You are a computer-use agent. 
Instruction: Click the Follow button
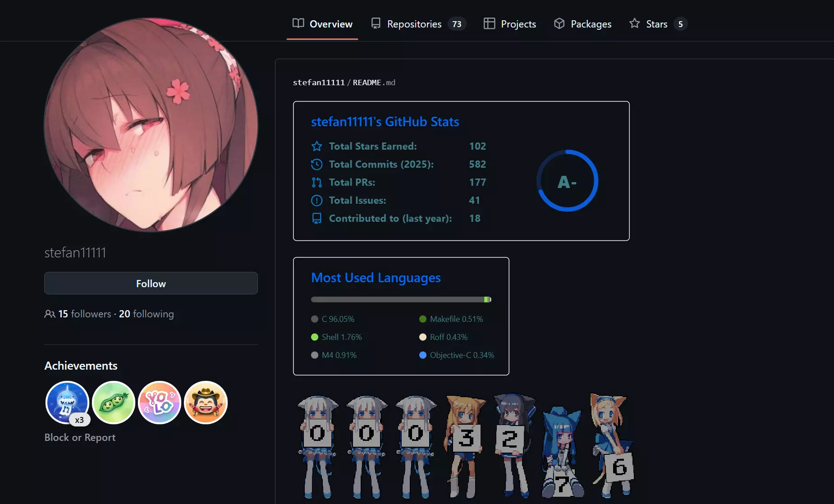[x=151, y=283]
